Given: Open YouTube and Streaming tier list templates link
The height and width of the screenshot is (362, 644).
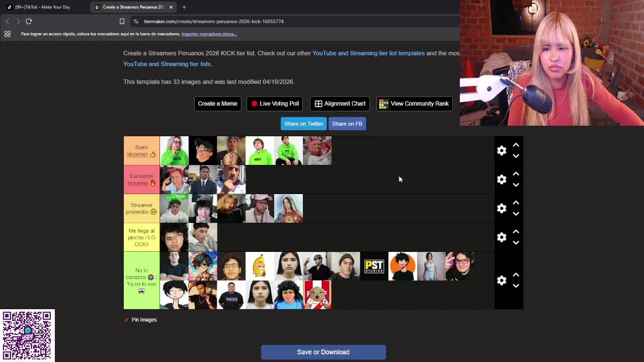Looking at the screenshot, I should (368, 53).
